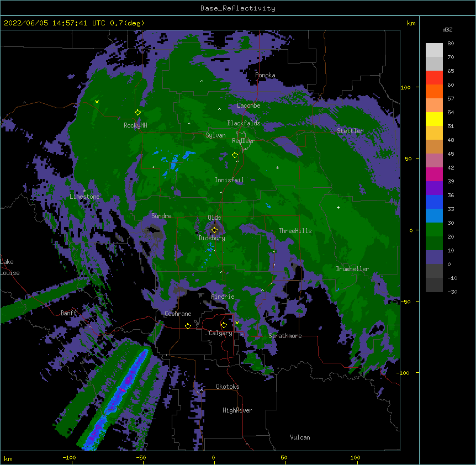Click the km label at the top right
The height and width of the screenshot is (465, 476).
pyautogui.click(x=411, y=23)
